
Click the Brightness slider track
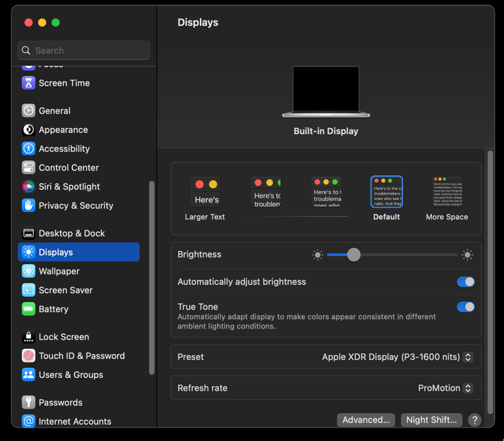[x=406, y=255]
